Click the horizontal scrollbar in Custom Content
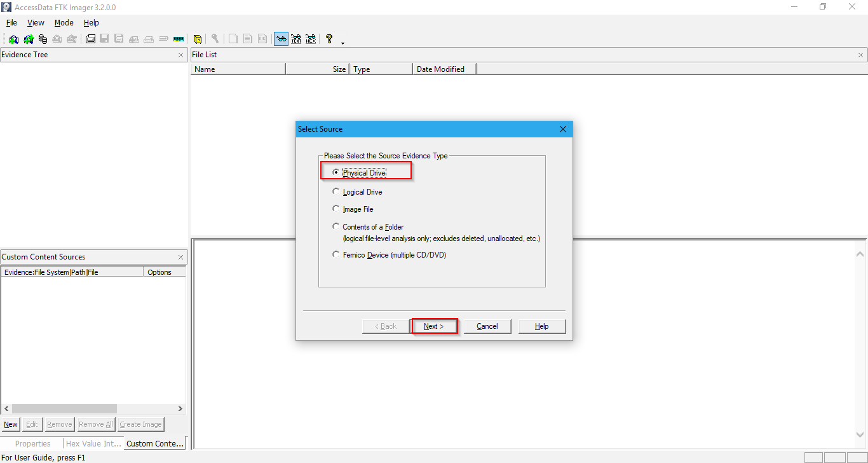This screenshot has height=463, width=868. (64, 408)
